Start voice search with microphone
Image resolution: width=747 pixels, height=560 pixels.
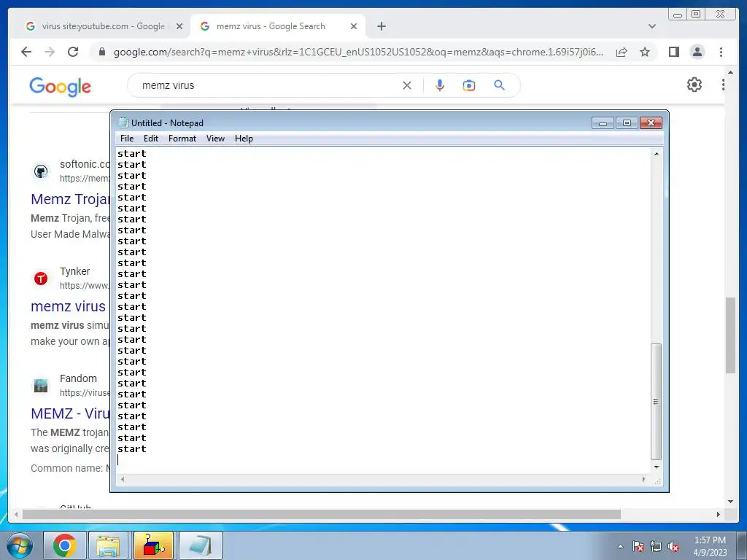440,85
